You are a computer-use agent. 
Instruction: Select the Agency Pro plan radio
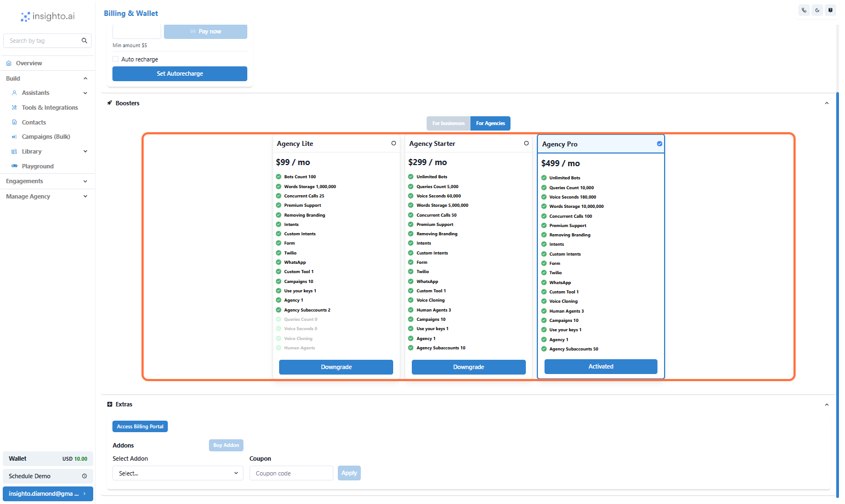660,144
